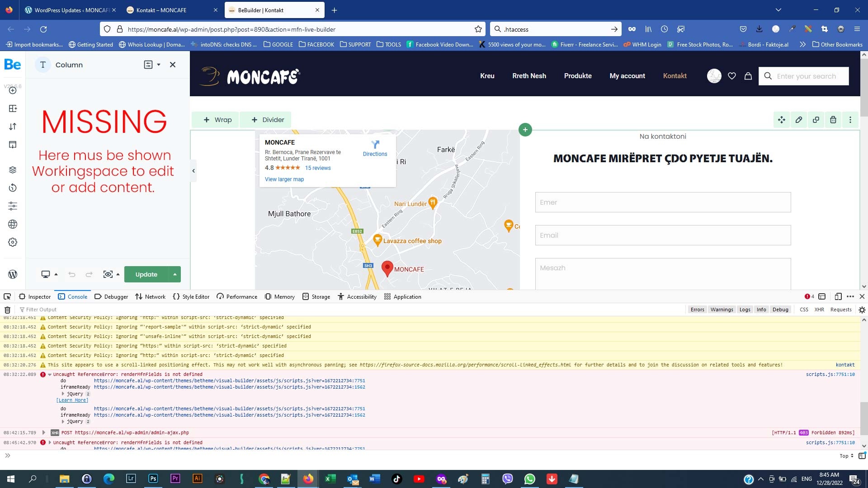Click the wishlist heart icon in header
The height and width of the screenshot is (488, 868).
pos(732,76)
